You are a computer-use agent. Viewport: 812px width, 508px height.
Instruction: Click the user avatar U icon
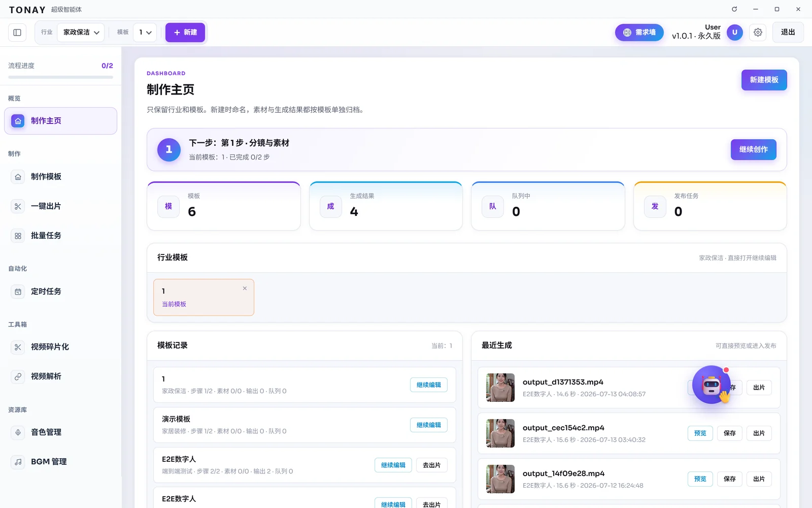[734, 33]
